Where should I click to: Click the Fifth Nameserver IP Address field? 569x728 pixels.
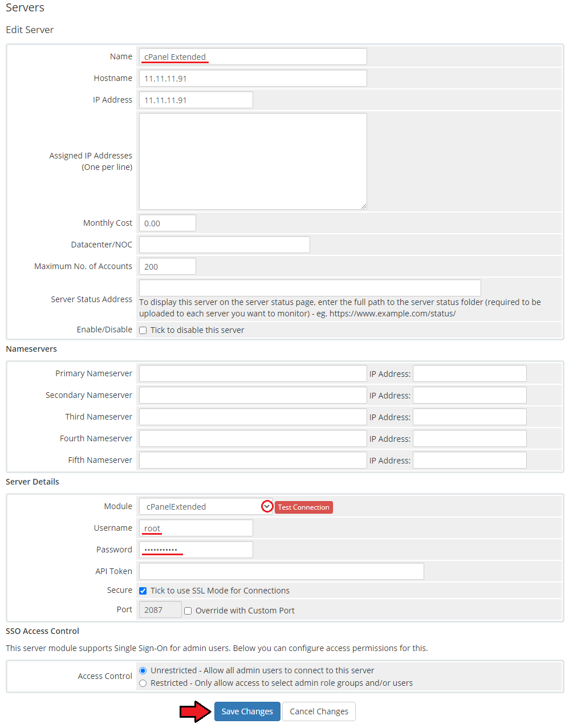coord(469,460)
